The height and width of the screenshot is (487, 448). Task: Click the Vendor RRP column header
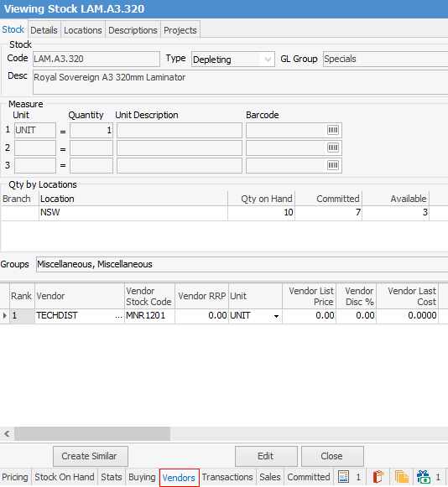202,296
